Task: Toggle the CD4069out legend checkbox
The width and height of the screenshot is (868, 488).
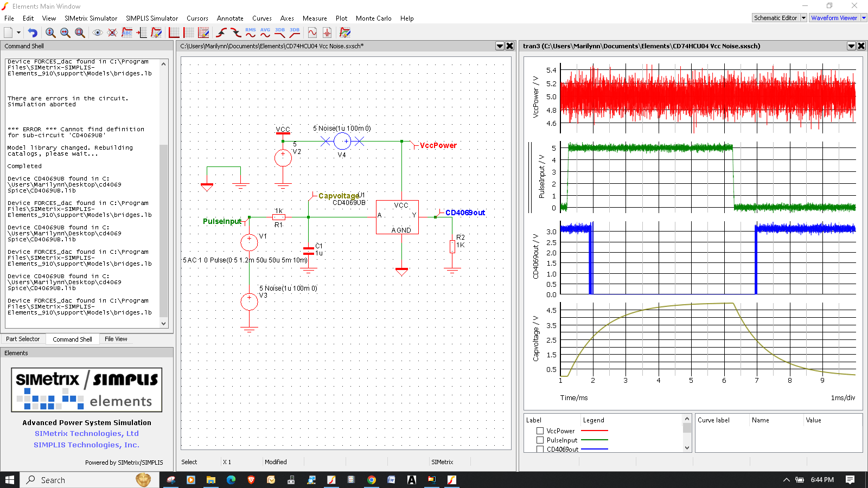Action: coord(540,449)
